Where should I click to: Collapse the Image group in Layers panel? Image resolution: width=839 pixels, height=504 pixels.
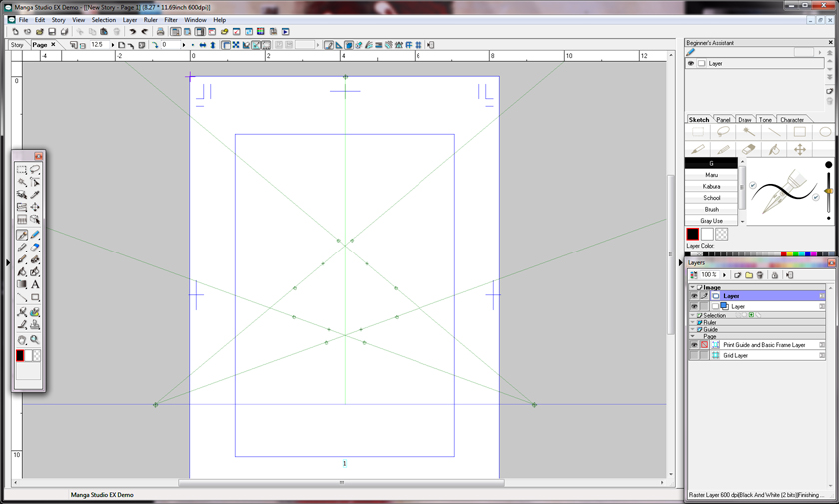coord(693,287)
